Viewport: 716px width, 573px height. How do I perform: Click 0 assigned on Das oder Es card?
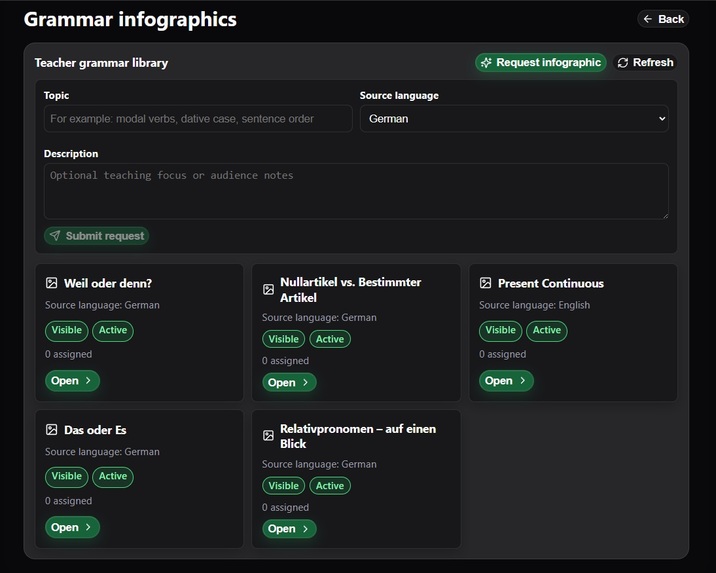tap(68, 501)
